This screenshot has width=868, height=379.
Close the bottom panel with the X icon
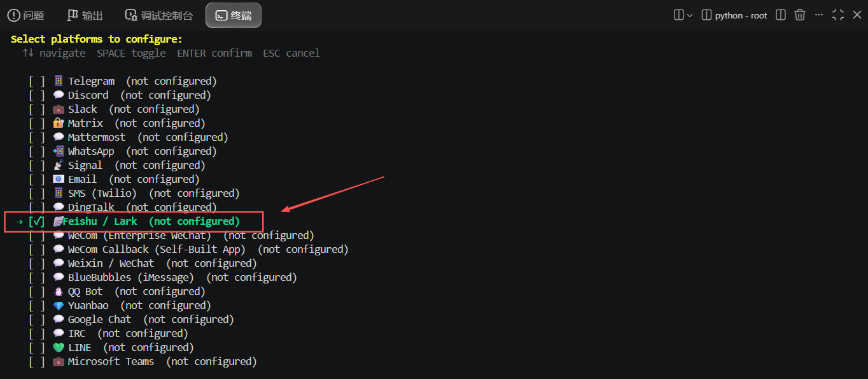(x=857, y=15)
